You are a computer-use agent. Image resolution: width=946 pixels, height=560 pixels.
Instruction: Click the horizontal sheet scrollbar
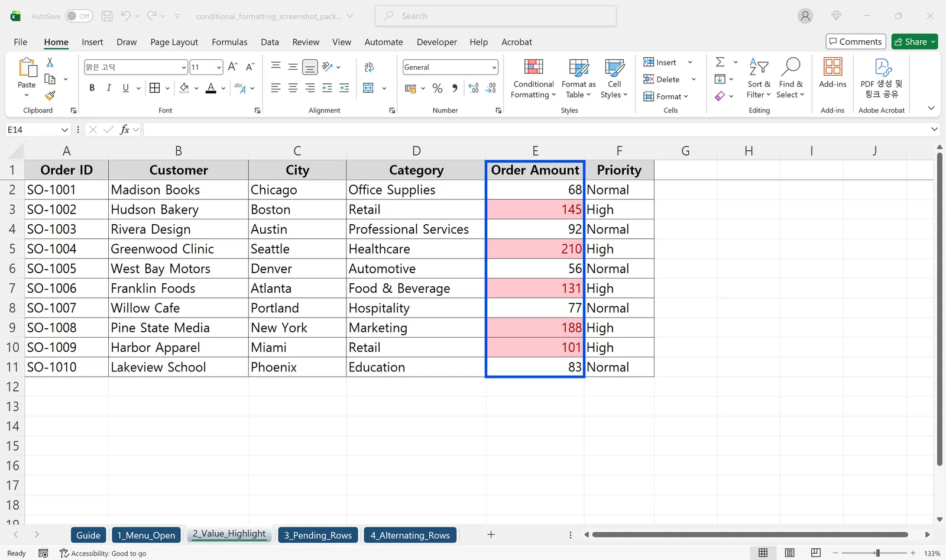point(750,535)
